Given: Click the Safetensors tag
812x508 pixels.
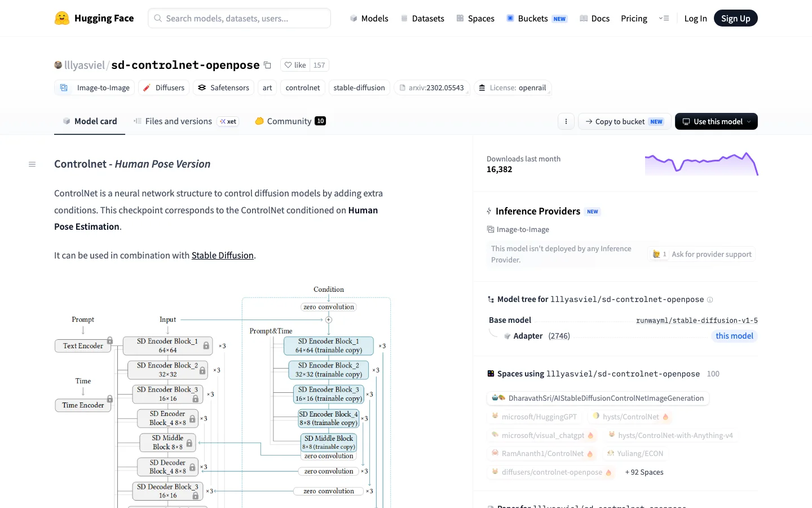Looking at the screenshot, I should pyautogui.click(x=223, y=87).
